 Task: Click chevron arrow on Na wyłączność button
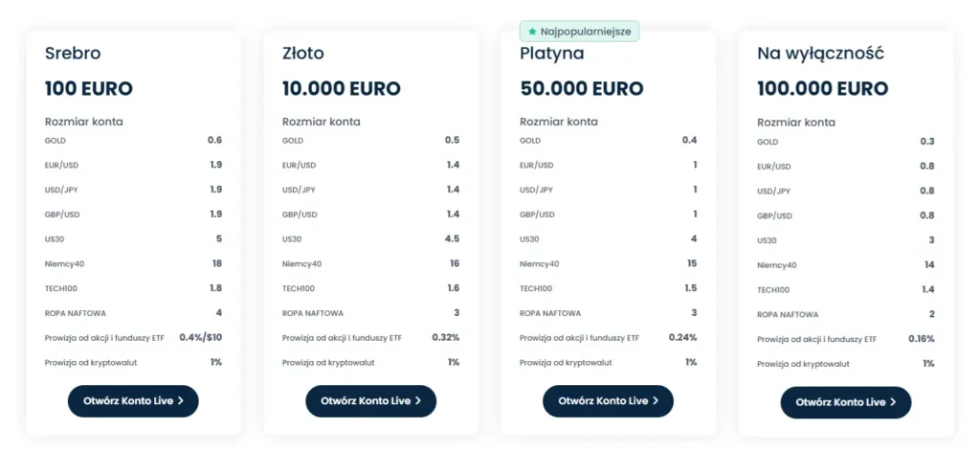tap(893, 402)
